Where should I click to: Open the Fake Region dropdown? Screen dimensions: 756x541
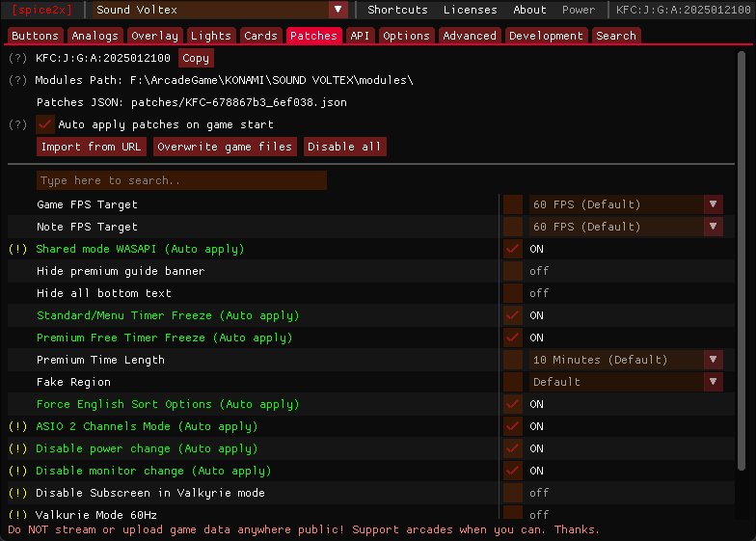click(x=625, y=382)
